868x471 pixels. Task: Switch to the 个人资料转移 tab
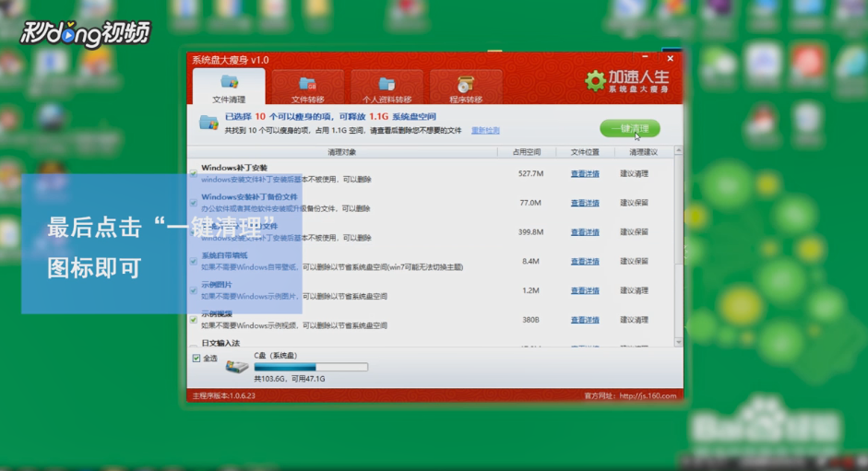pos(386,88)
